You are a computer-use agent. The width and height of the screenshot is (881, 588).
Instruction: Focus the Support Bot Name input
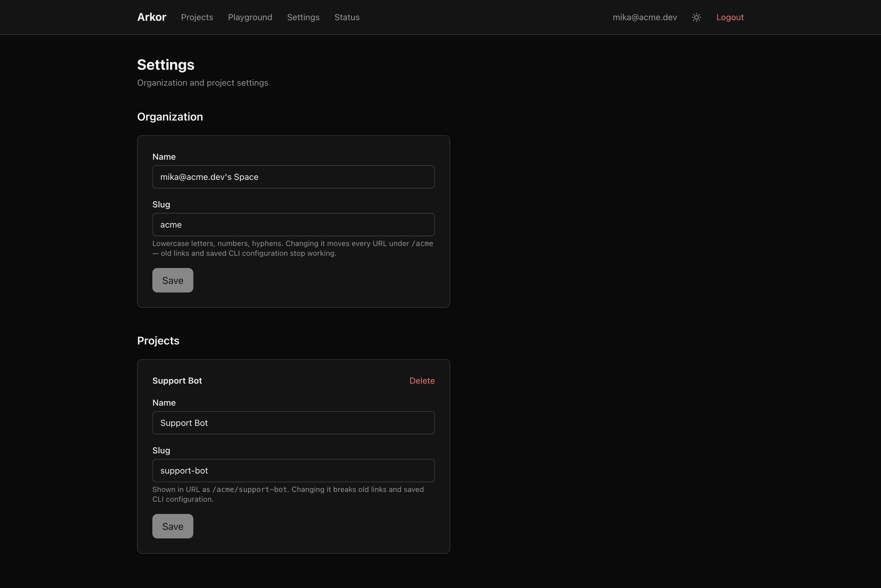click(293, 422)
